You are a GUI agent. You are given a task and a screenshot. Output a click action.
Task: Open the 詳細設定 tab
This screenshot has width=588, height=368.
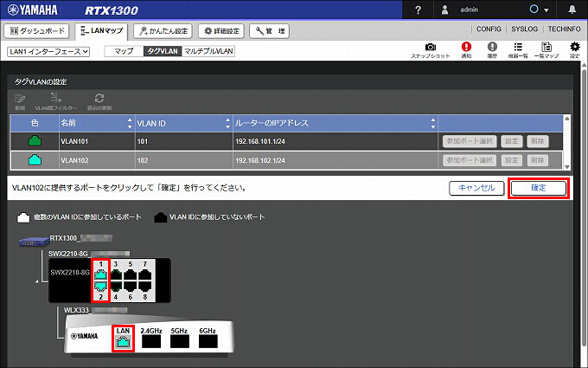pos(221,31)
